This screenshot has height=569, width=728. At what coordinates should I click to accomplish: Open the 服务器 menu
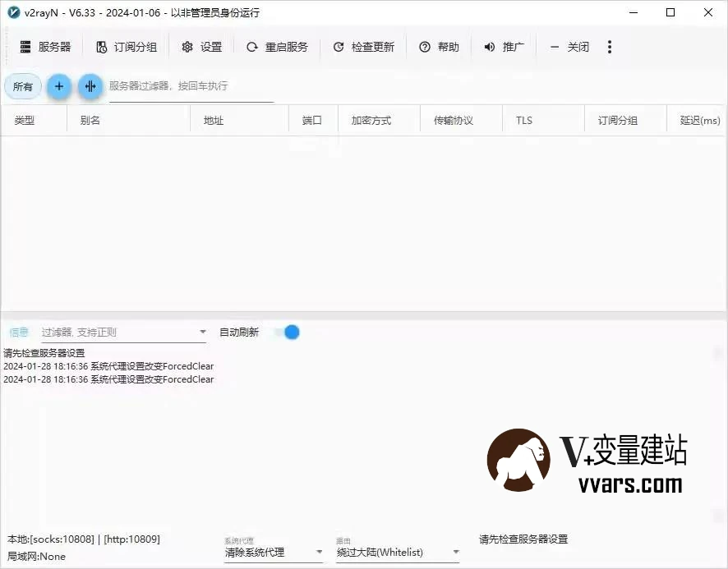(x=45, y=47)
